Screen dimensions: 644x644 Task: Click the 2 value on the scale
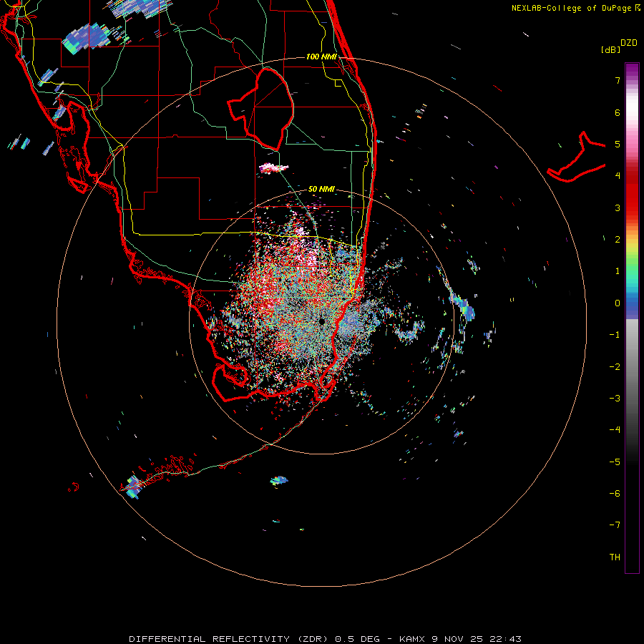tap(618, 240)
